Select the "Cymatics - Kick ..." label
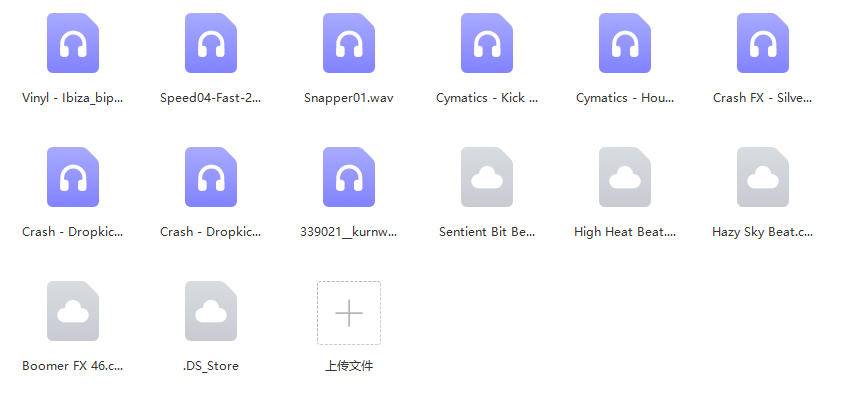 [487, 98]
